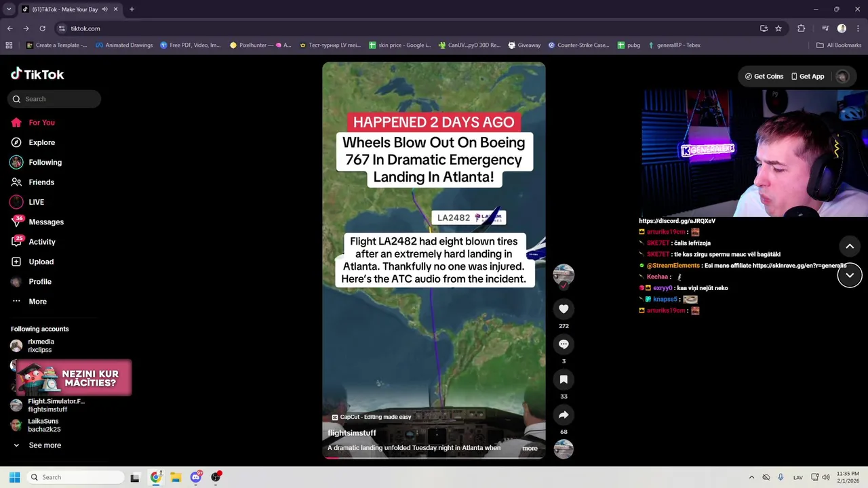This screenshot has width=868, height=488.
Task: Go forward in the browser
Action: tap(26, 28)
